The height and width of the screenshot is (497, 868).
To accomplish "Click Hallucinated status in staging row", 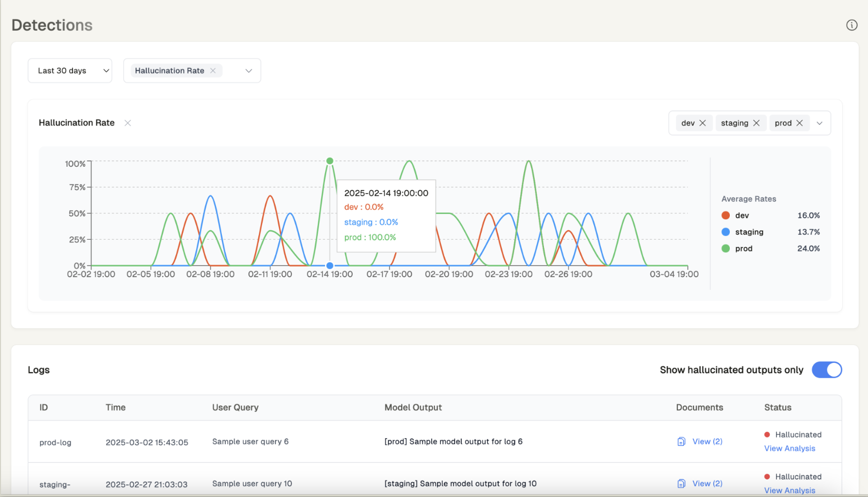I will 798,477.
